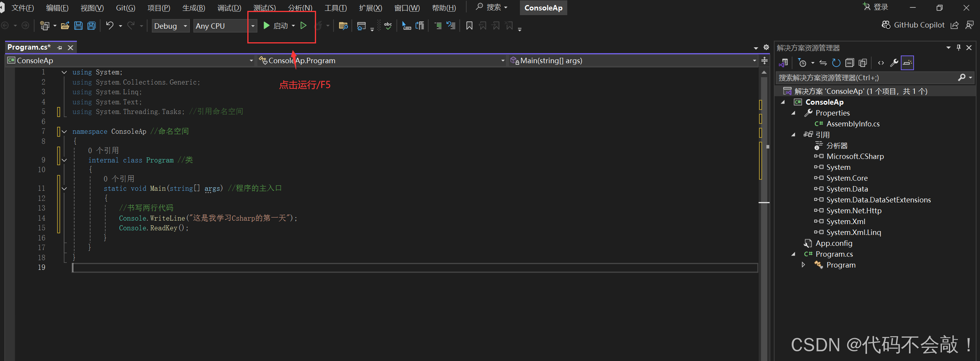
Task: Open the dropdown arrow next to 启动
Action: [293, 26]
